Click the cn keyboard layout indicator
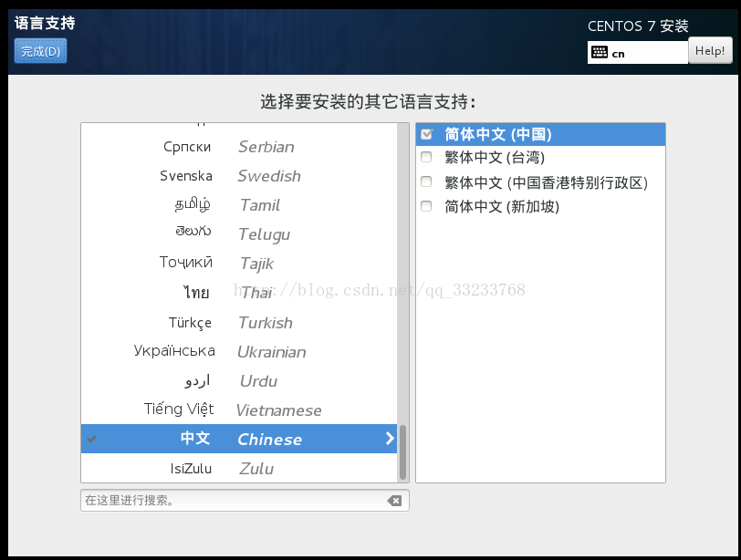Screen dimensions: 741x560 coord(638,52)
